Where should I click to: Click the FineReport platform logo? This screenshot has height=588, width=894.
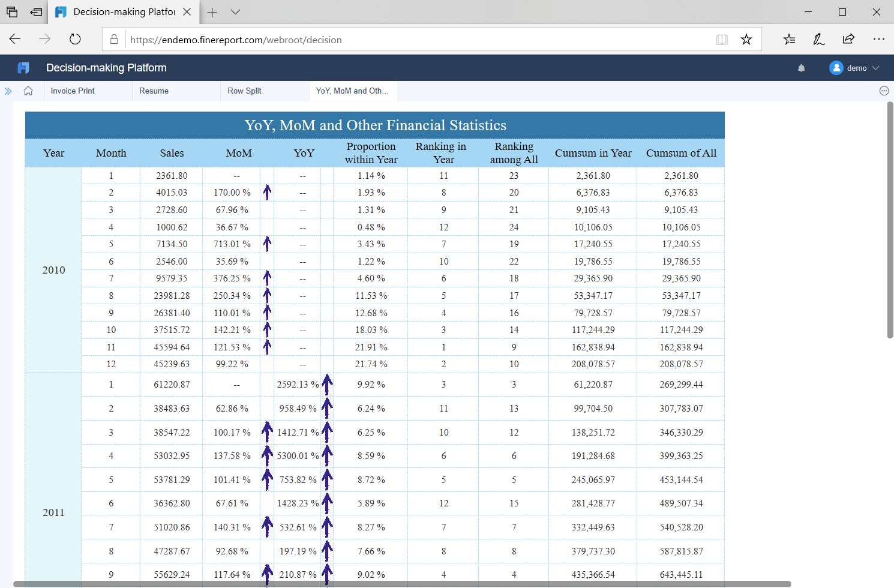pyautogui.click(x=23, y=68)
